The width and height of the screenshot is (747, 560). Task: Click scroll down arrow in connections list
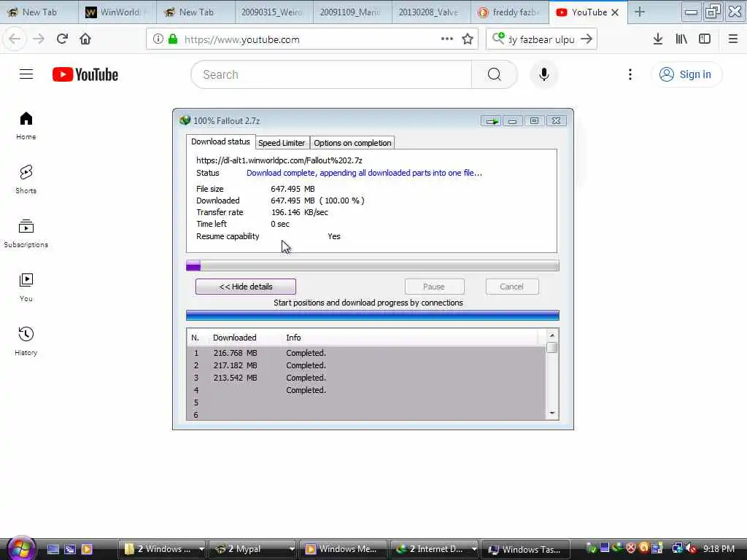[552, 413]
